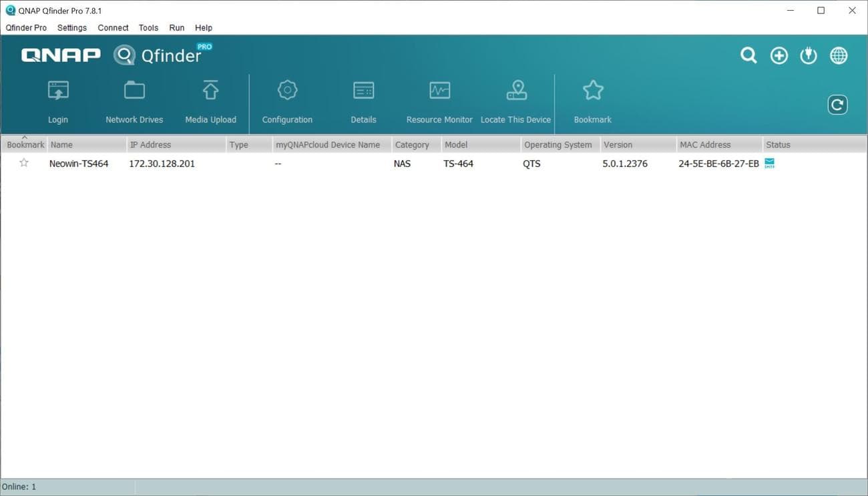Open the Login tool for the NAS
This screenshot has height=496, width=868.
[57, 100]
